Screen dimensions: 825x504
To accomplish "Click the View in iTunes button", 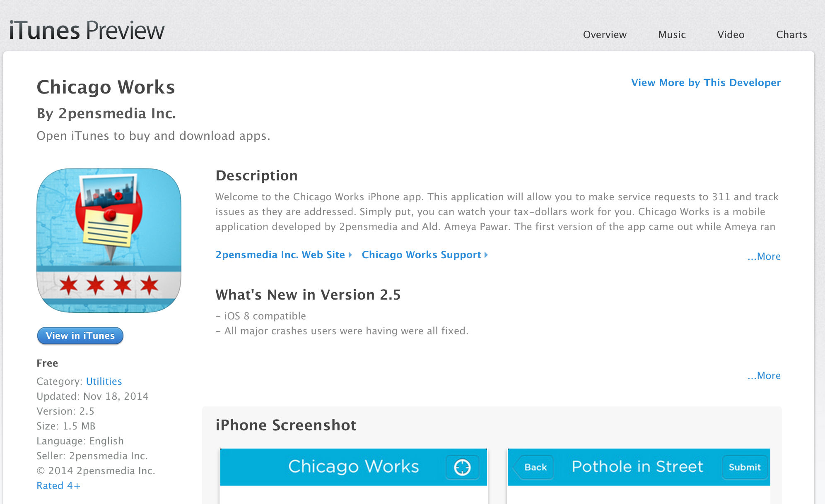I will [x=81, y=336].
